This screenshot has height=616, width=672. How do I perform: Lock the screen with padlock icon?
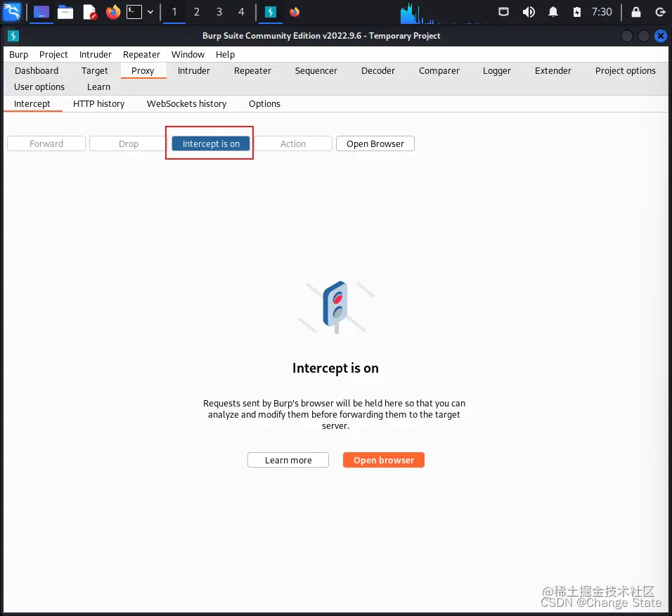pyautogui.click(x=636, y=12)
